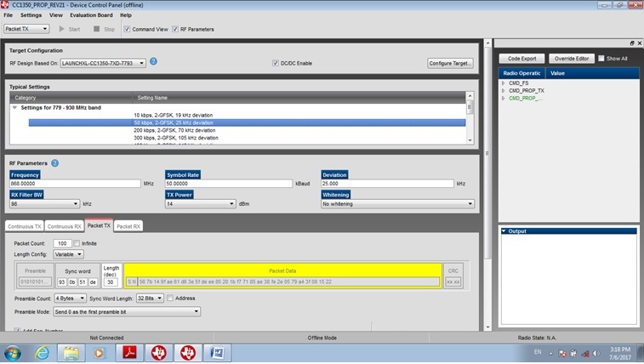Open Settings menu
This screenshot has width=644, height=364.
click(31, 15)
